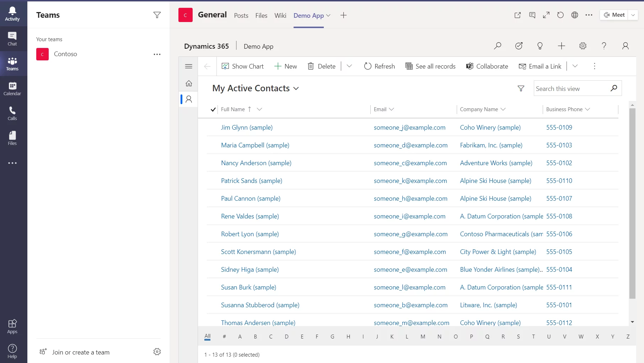Click See all records
Viewport: 644px width, 363px height.
[430, 66]
